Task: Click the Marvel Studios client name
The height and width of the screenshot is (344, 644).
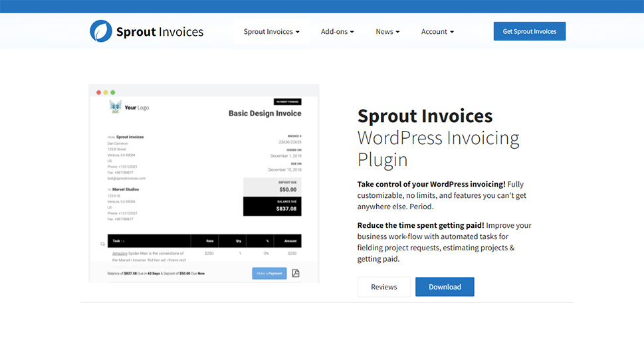Action: (x=126, y=190)
